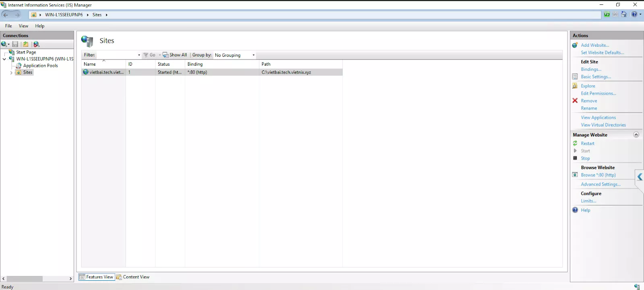Screen dimensions: 644x290
Task: Open the File menu
Action: pos(8,26)
